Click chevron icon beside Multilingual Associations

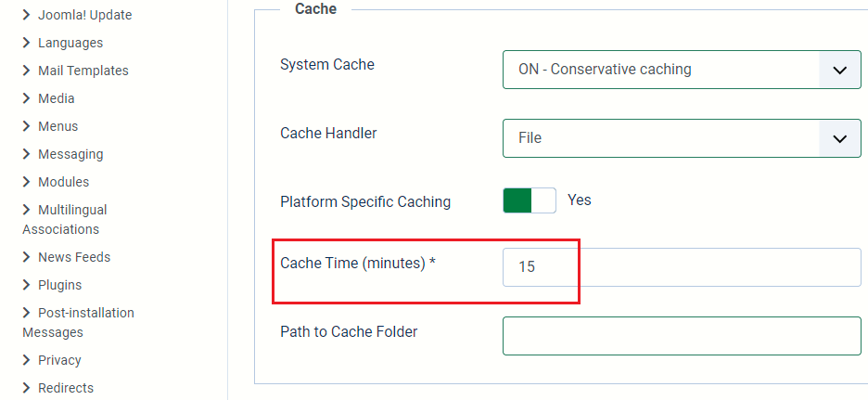tap(27, 210)
